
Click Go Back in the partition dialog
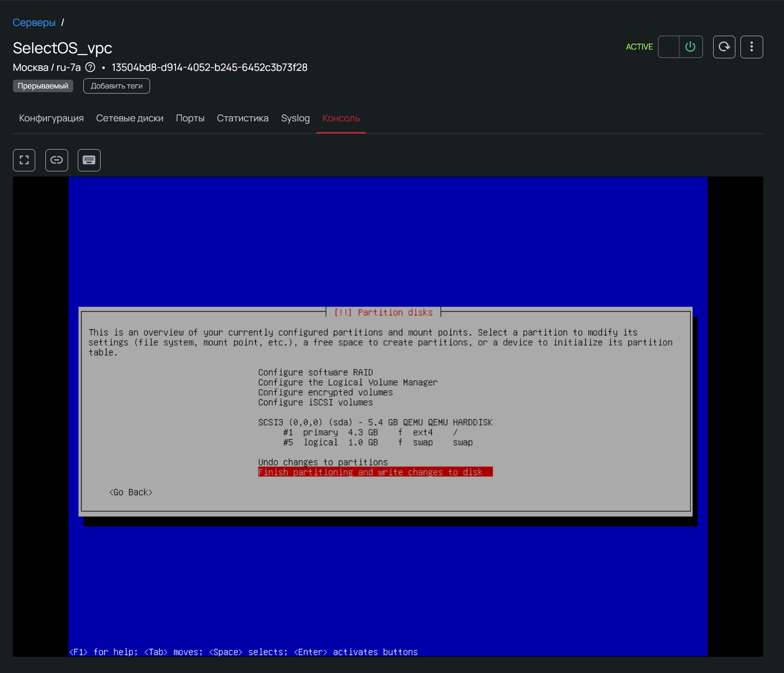(131, 492)
